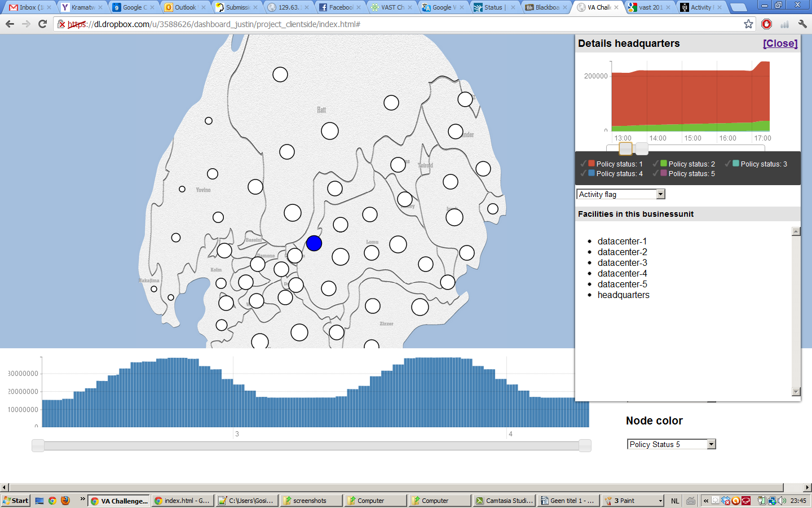Launch Firefox from the quick launch bar
The height and width of the screenshot is (508, 812).
click(x=65, y=501)
